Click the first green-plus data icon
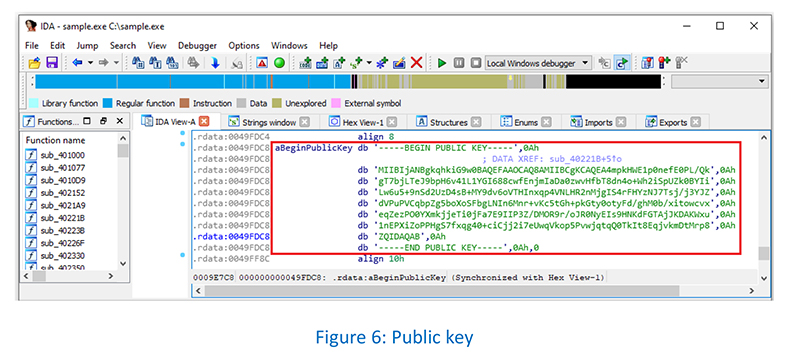 pos(305,63)
